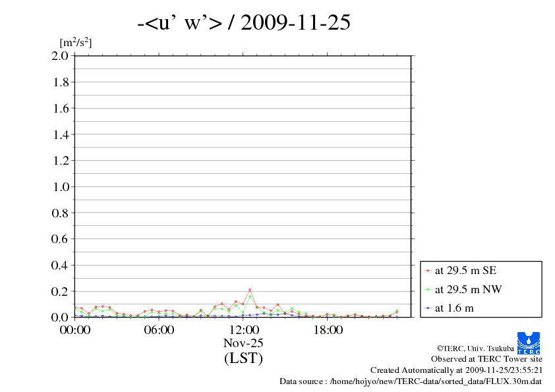The width and height of the screenshot is (555, 392).
Task: Click the '©TERC, Univ. Tsukuba' credit text
Action: [x=475, y=349]
